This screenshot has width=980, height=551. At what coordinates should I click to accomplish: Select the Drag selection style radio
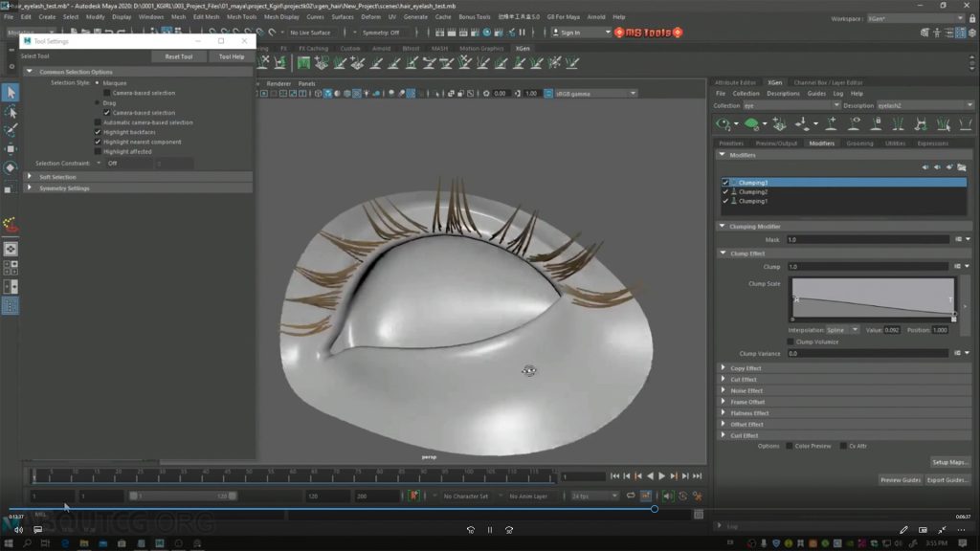click(x=98, y=102)
